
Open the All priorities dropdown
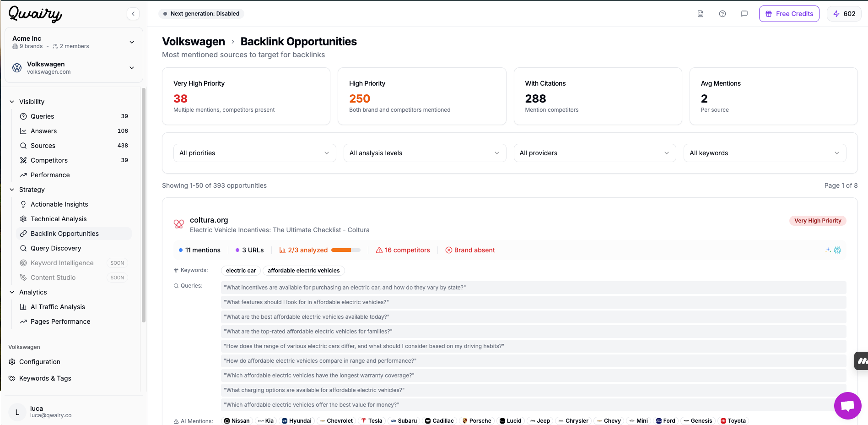[255, 153]
